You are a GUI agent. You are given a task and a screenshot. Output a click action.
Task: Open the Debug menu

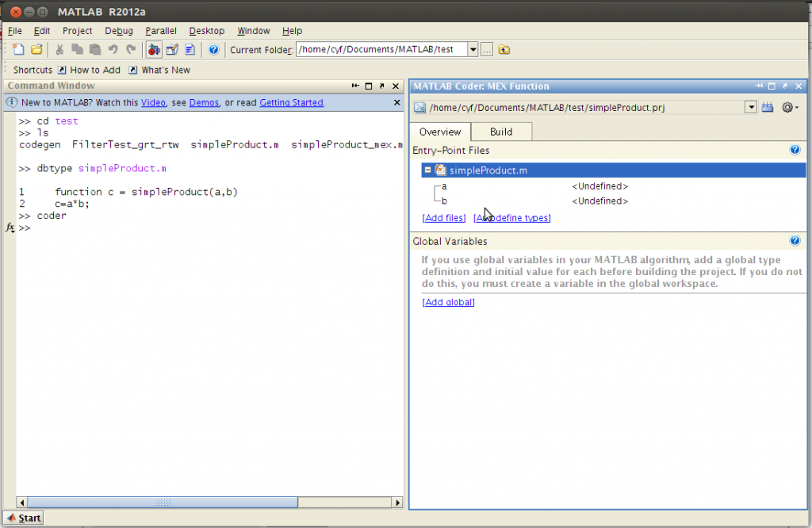[118, 31]
